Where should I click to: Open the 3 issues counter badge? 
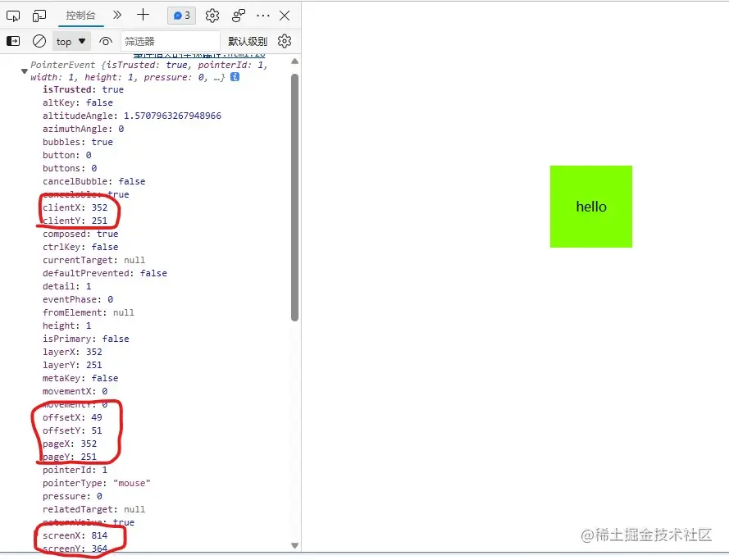tap(181, 16)
